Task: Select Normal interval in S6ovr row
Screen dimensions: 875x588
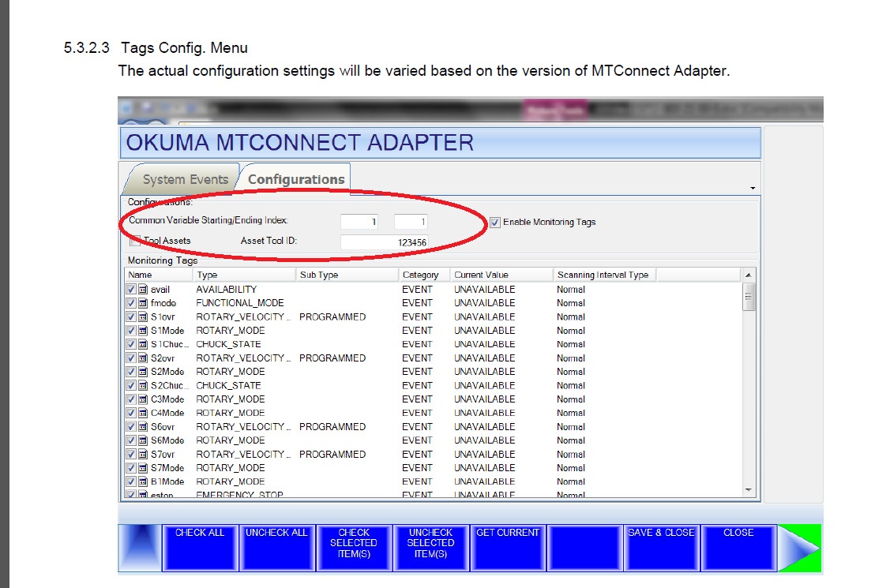Action: 570,427
